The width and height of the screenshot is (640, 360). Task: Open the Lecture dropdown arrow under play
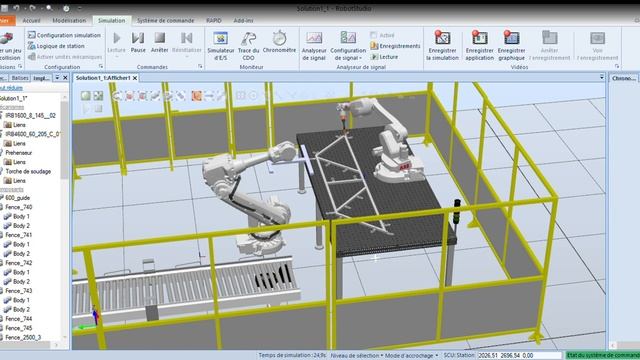[116, 56]
